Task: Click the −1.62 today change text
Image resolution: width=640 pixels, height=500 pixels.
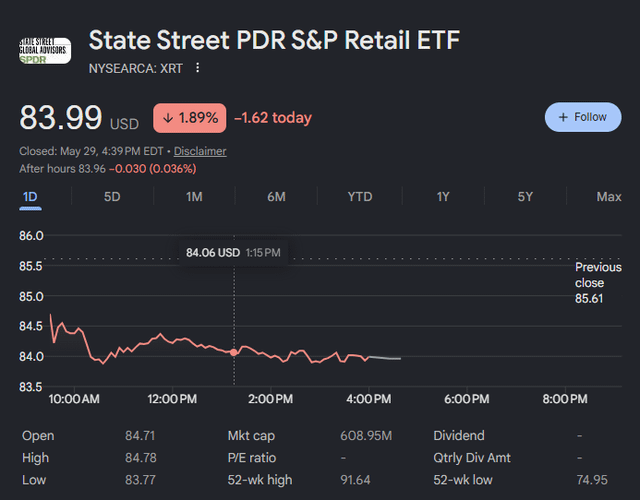Action: [273, 118]
